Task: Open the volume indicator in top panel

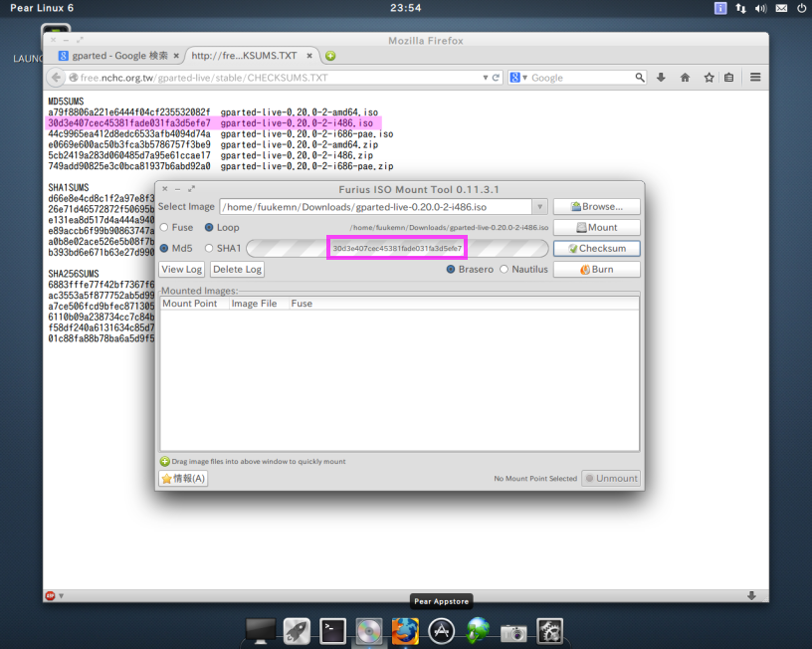Action: [x=760, y=8]
